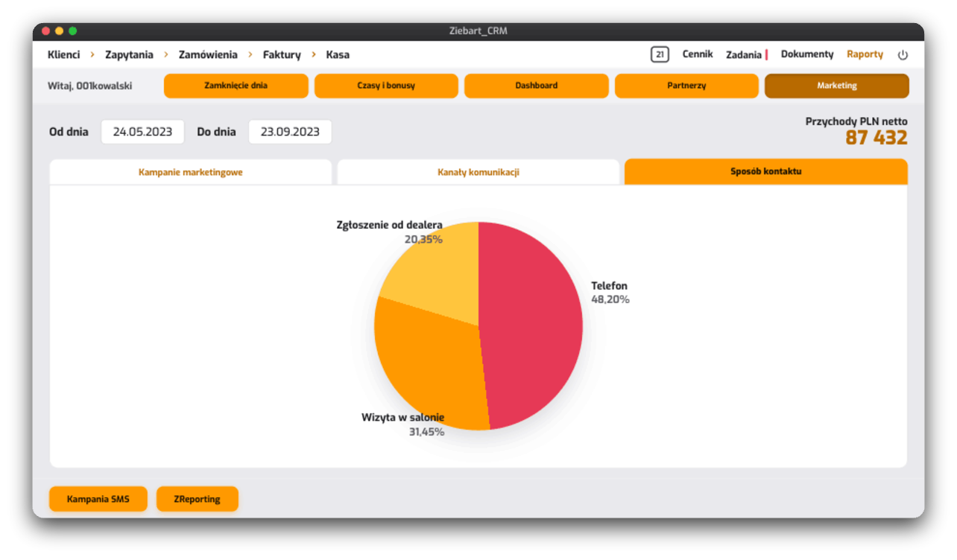Go to Zapytania section
Viewport: 957px width, 560px height.
(129, 54)
